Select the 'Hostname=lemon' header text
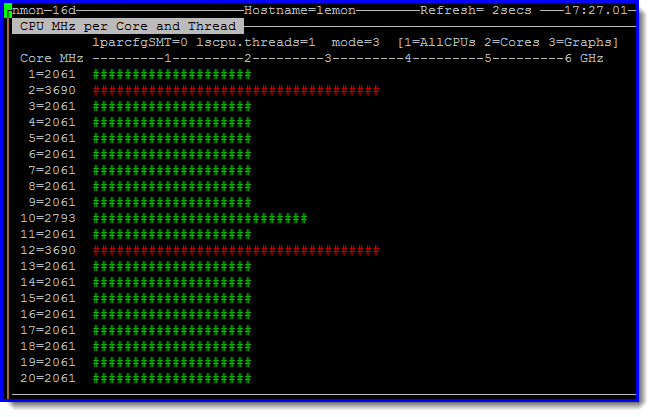Viewport: 654px width, 417px height. click(x=300, y=10)
